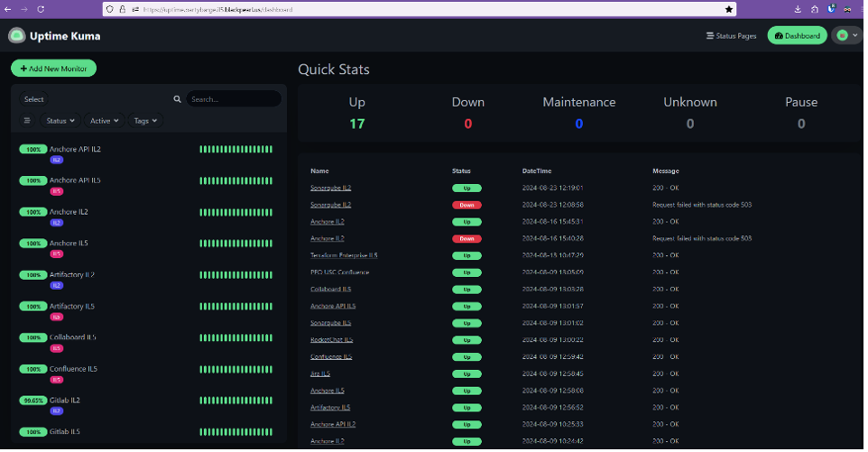Open Anchore API IL2 monitor in sidebar

pyautogui.click(x=75, y=150)
